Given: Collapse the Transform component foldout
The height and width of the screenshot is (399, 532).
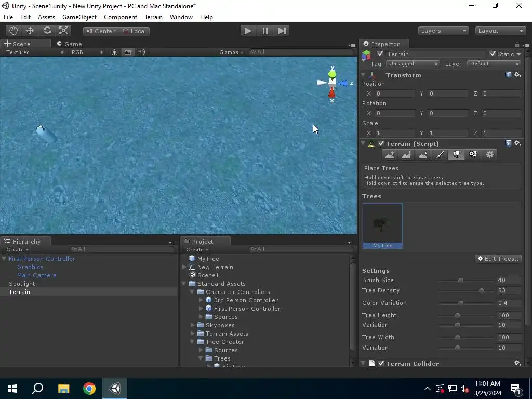Looking at the screenshot, I should [x=363, y=75].
